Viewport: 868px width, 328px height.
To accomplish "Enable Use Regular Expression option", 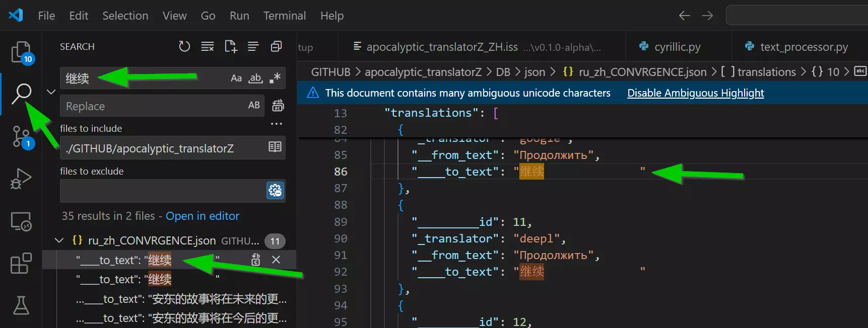I will [x=275, y=78].
